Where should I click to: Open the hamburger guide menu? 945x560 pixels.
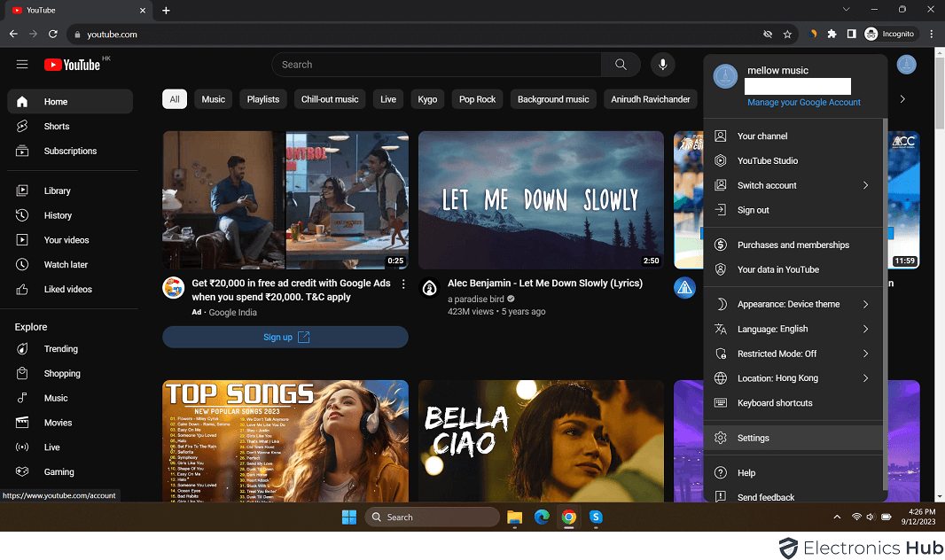tap(22, 65)
